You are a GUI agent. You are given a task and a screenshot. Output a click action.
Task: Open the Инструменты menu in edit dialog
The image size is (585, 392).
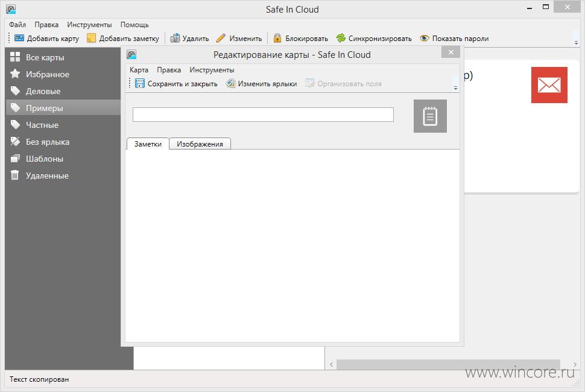pos(212,70)
